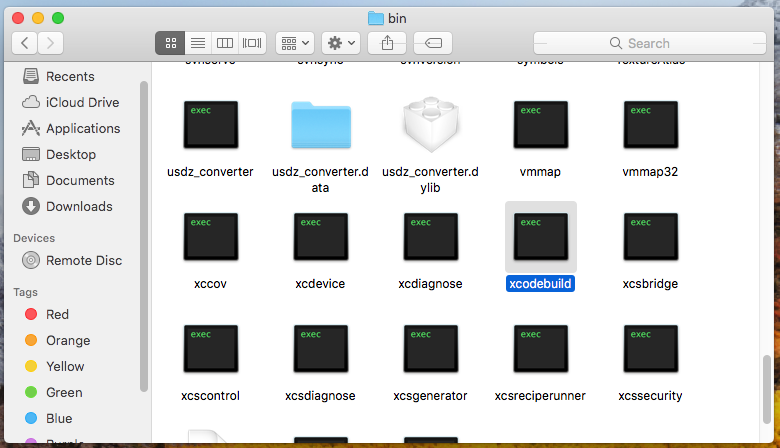Screen dimensions: 780x448
Task: Select Remote Disc under Devices
Action: point(72,261)
